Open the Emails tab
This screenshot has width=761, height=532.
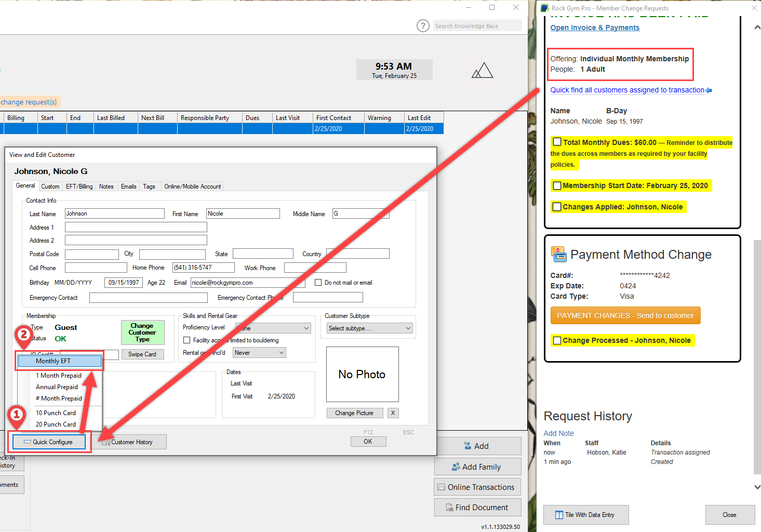point(128,187)
